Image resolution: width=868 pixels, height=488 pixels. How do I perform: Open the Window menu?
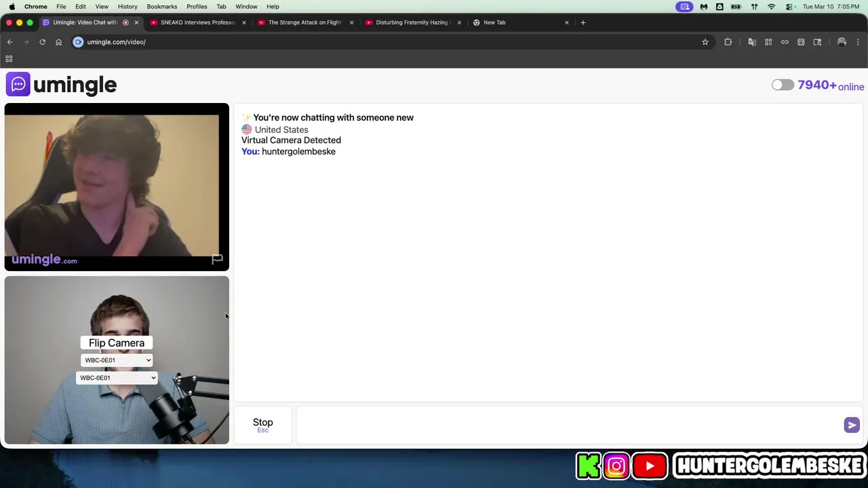coord(246,7)
